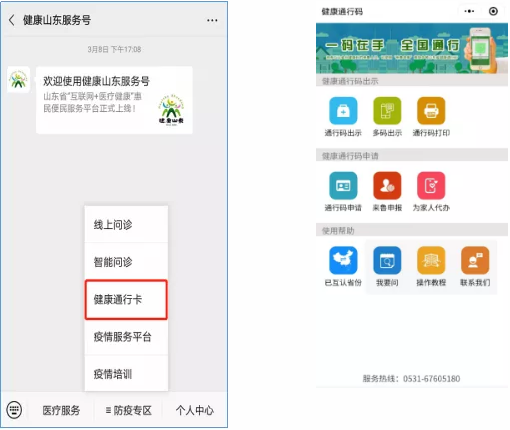Select the 通行码申请 icon
Viewport: 510px width, 430px height.
[343, 186]
